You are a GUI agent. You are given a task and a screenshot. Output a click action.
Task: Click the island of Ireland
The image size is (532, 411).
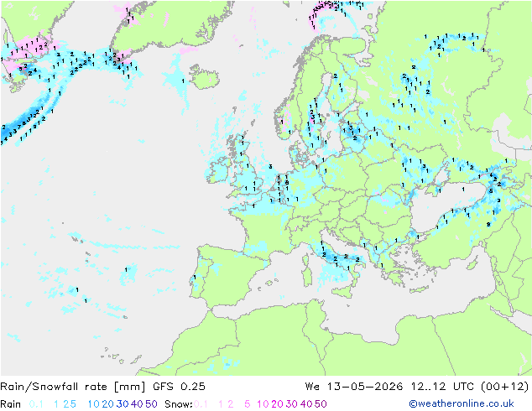point(218,170)
